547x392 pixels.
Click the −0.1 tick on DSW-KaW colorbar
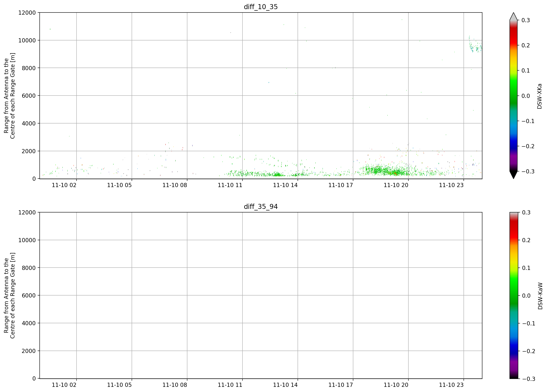click(529, 324)
